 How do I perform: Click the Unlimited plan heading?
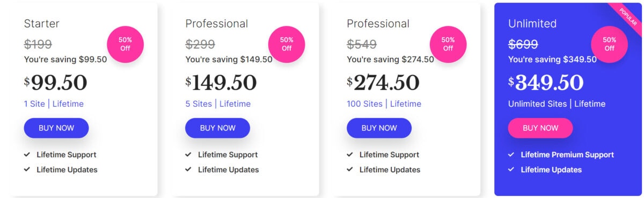(532, 24)
